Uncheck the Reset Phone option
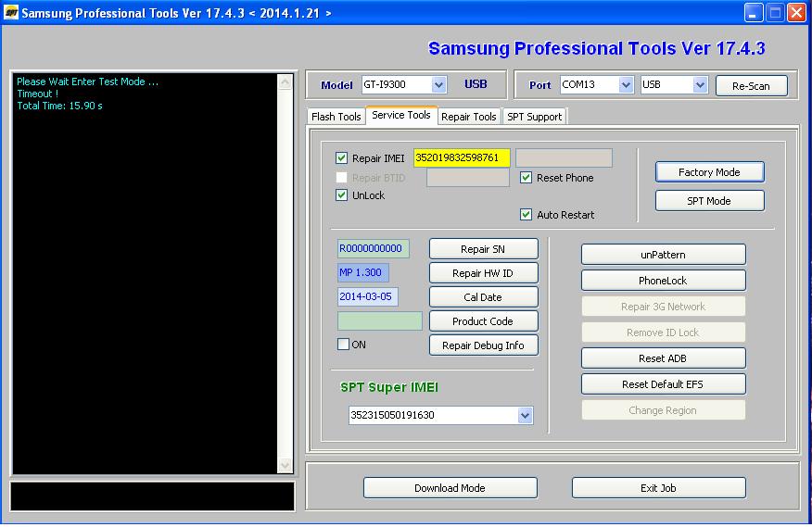Image resolution: width=812 pixels, height=527 pixels. point(526,178)
